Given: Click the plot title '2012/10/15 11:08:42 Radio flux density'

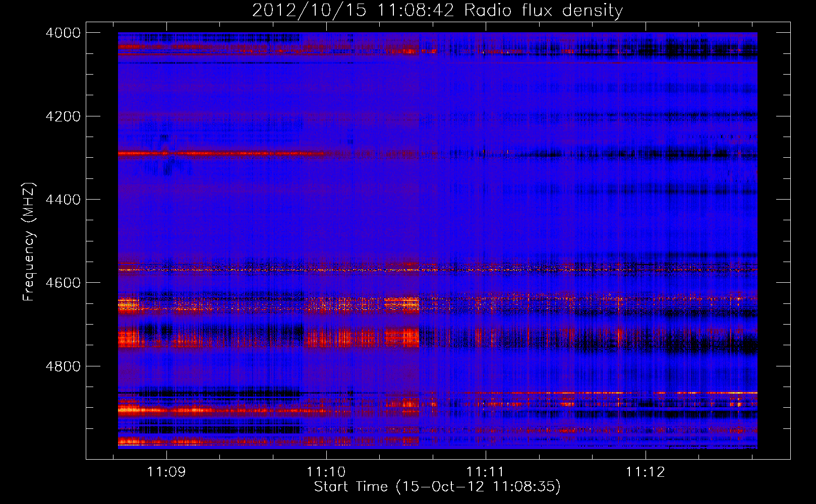Looking at the screenshot, I should pyautogui.click(x=437, y=10).
